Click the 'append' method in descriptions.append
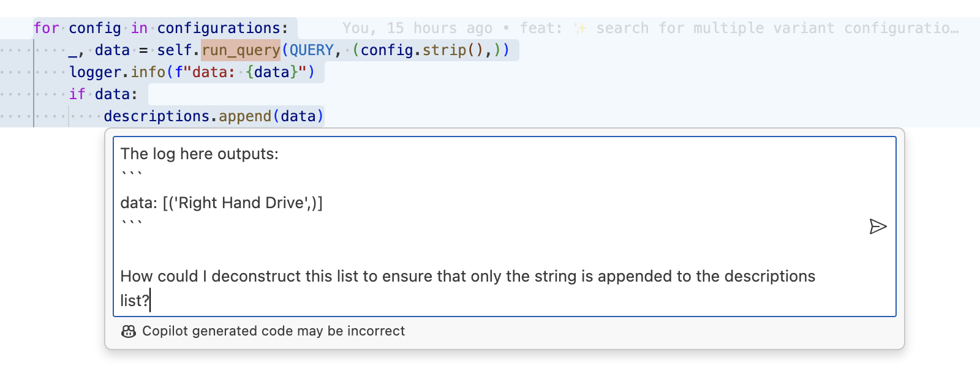This screenshot has height=371, width=980. point(245,116)
